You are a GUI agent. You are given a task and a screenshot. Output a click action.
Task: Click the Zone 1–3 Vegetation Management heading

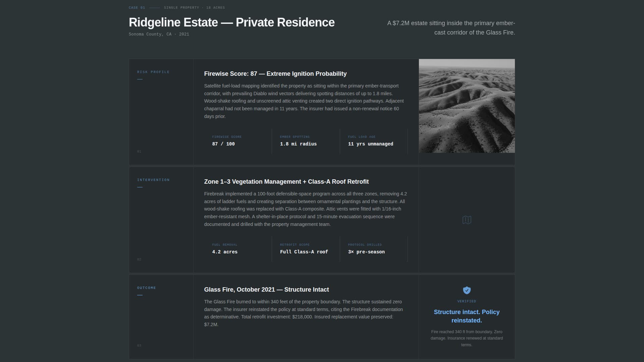286,182
